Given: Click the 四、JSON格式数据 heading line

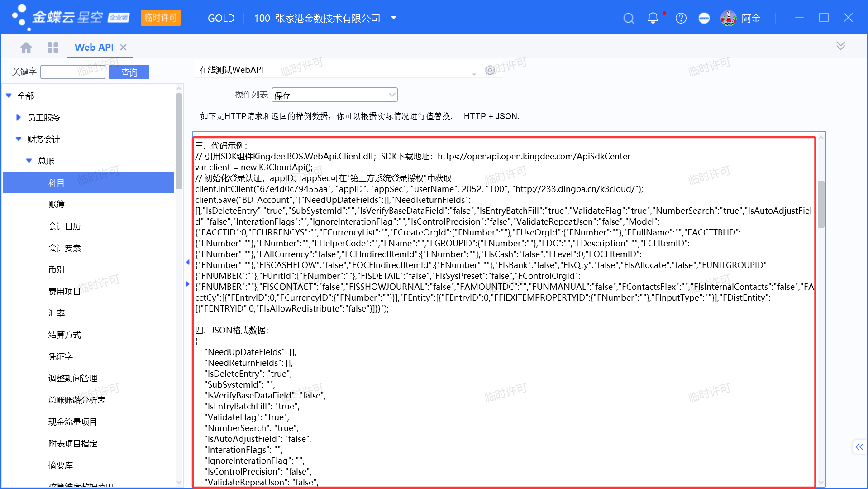Looking at the screenshot, I should click(x=232, y=330).
